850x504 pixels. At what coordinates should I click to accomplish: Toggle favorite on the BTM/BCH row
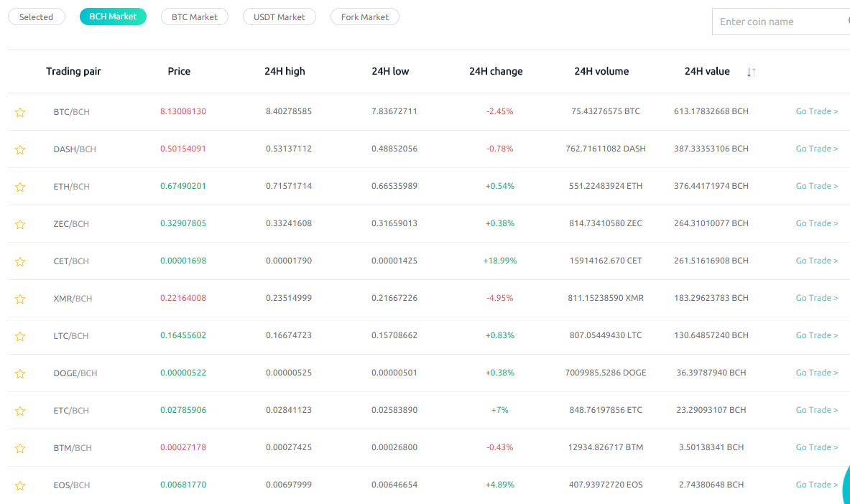20,448
